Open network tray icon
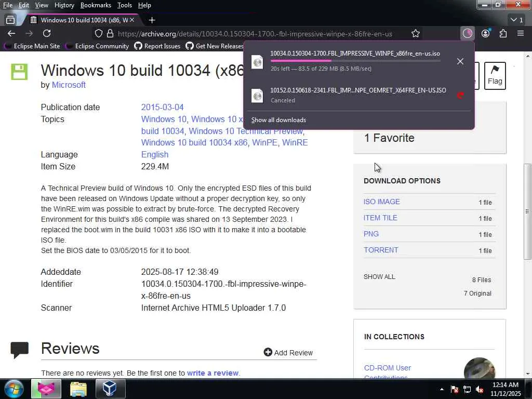The image size is (532, 399). click(x=467, y=389)
